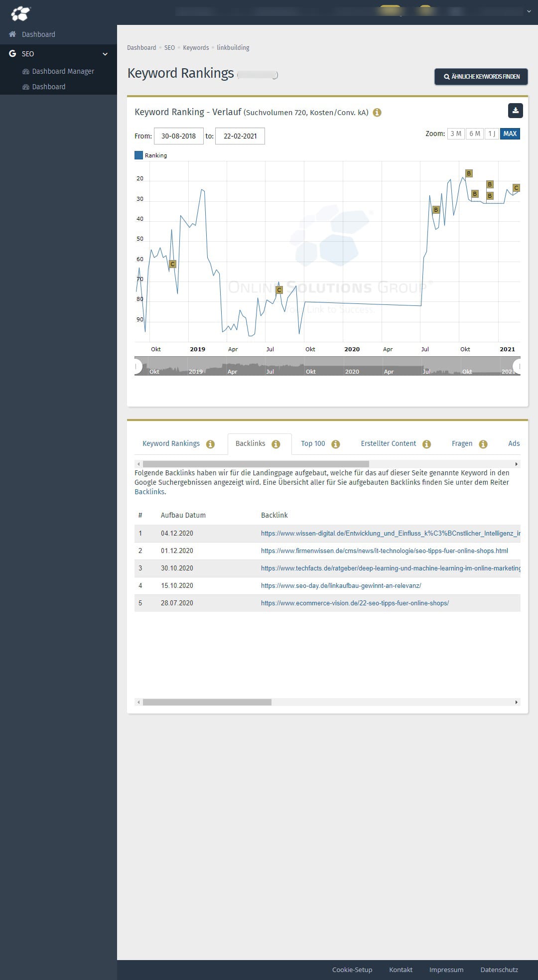Screen dimensions: 538x980
Task: Open Dashboard Manager in the sidebar
Action: [x=63, y=71]
